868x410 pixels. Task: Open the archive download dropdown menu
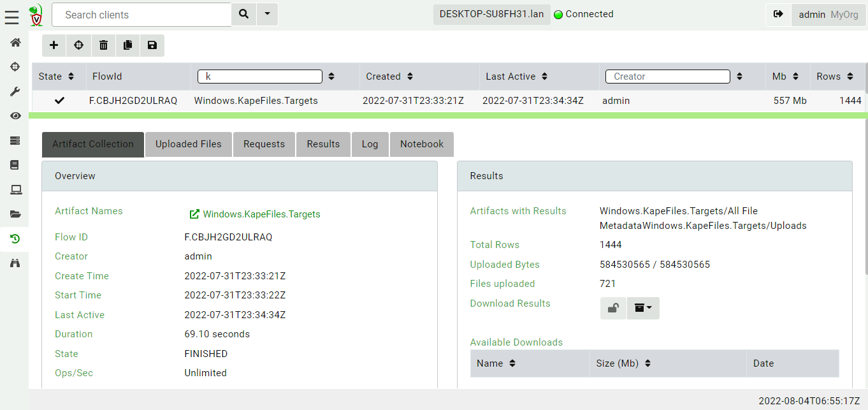643,308
